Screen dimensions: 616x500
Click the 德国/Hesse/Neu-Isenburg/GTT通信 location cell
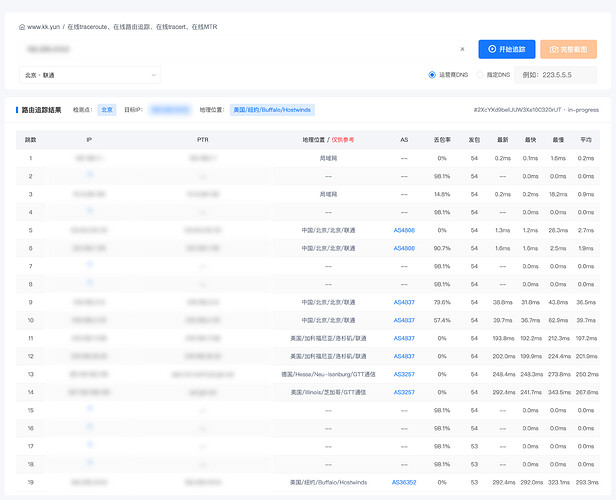tap(328, 374)
